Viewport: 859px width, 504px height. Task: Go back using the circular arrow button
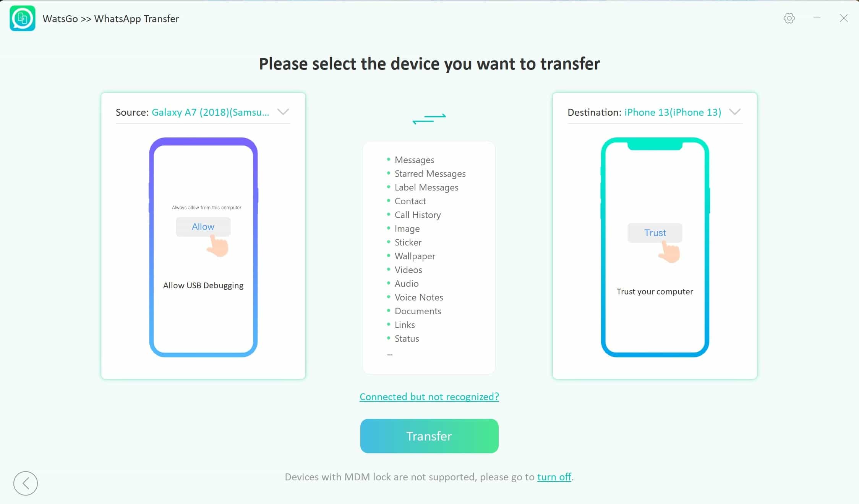[x=26, y=483]
